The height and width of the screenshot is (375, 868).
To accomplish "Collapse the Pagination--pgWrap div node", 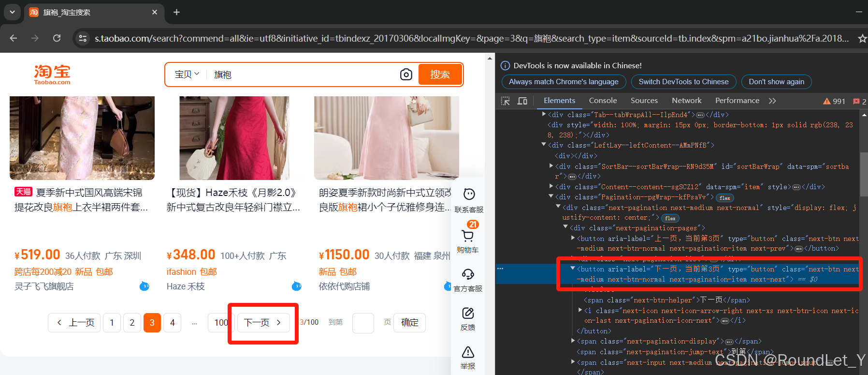I will (x=551, y=196).
